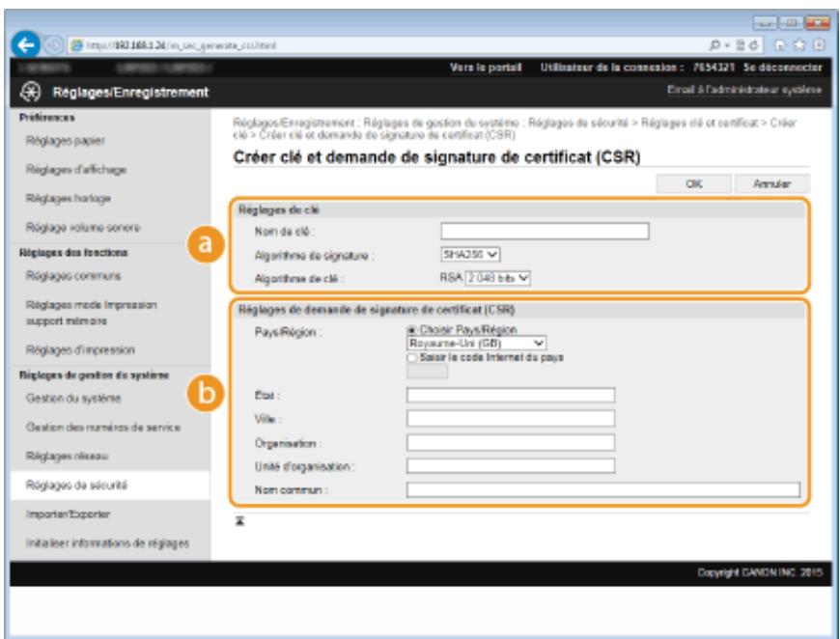Open Réglages papier in the sidebar
840x639 pixels.
click(66, 141)
